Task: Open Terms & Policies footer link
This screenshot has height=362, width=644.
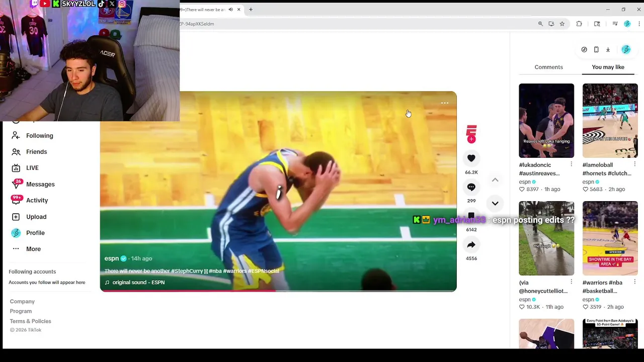Action: (30, 321)
